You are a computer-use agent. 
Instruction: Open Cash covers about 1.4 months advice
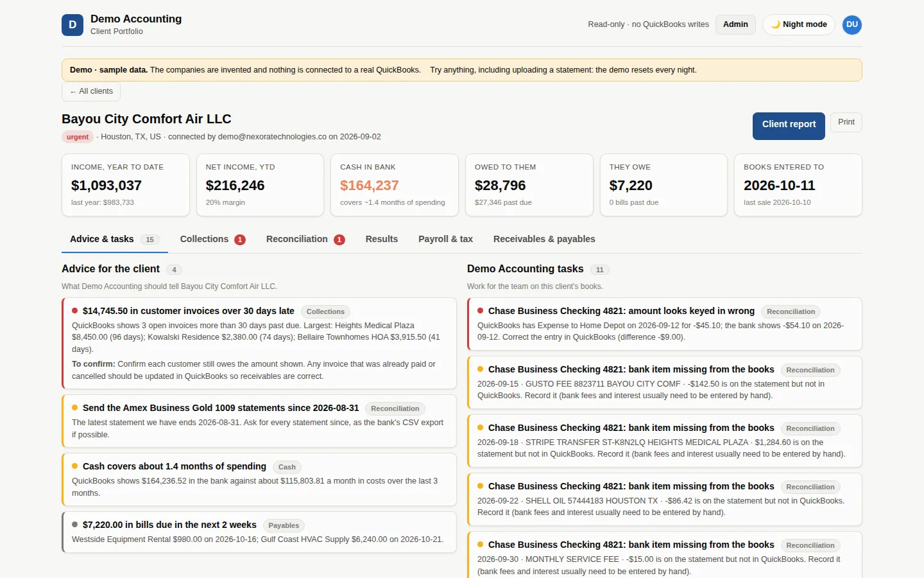tap(175, 466)
